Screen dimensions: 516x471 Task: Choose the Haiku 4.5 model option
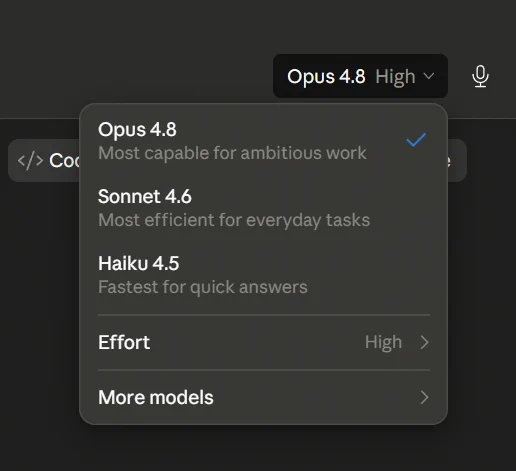coord(264,275)
